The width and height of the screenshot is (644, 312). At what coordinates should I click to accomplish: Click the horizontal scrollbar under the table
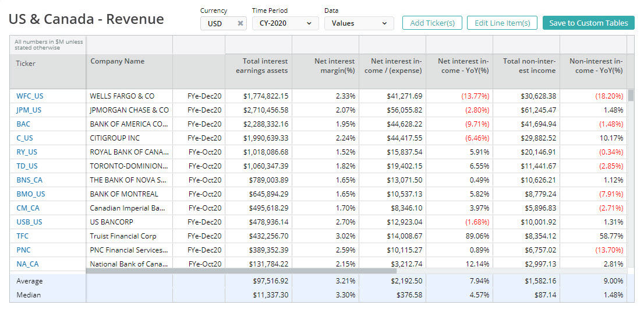tap(241, 271)
